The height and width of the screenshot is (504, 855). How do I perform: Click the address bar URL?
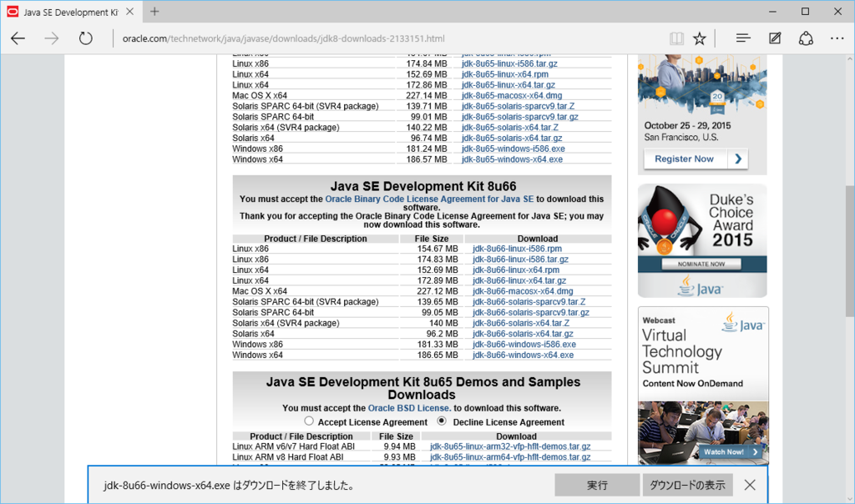[x=284, y=38]
